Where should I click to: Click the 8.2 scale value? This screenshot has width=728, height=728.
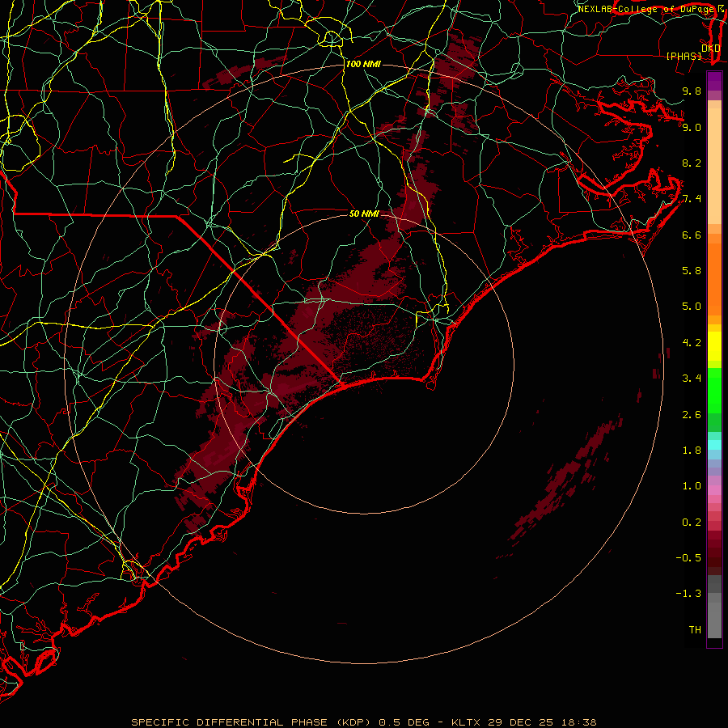(692, 163)
